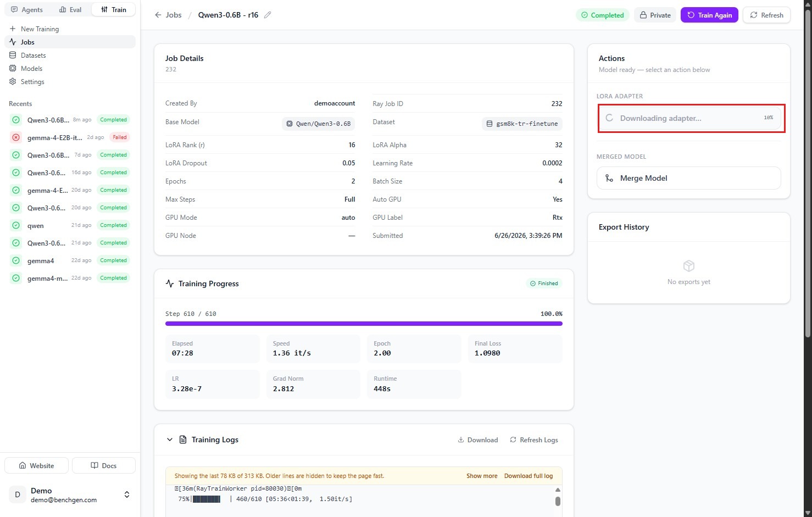Click the purple training progress bar
This screenshot has height=517, width=812.
tap(364, 324)
